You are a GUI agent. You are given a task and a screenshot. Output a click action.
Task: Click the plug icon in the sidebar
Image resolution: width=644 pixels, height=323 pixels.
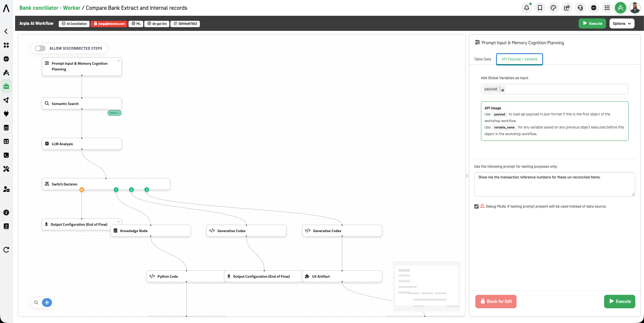(x=6, y=114)
